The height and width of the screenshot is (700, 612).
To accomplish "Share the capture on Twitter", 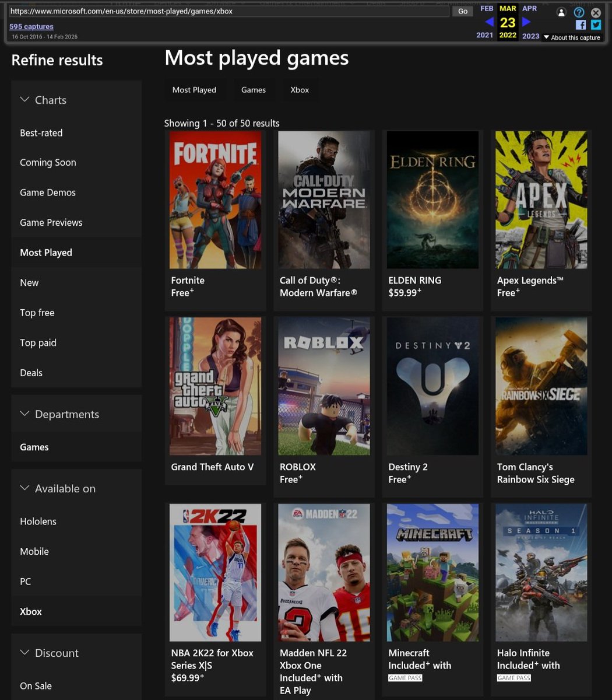I will coord(596,24).
